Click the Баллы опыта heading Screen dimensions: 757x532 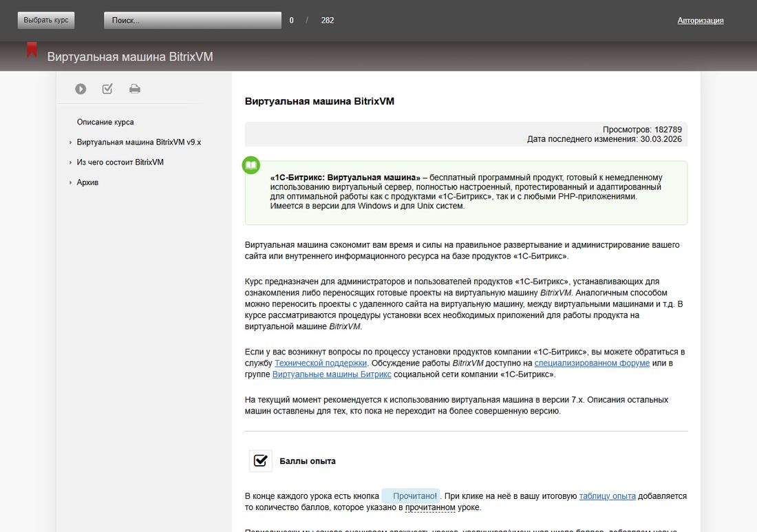[308, 461]
